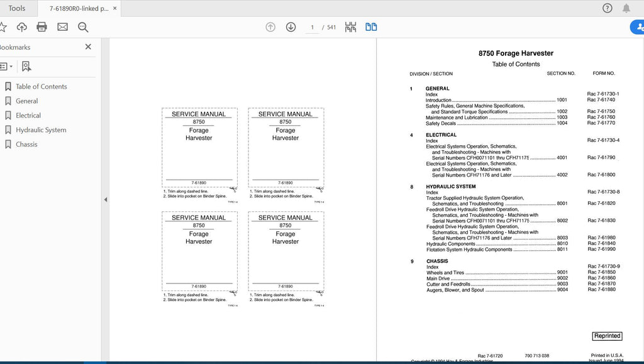Click the Chassis bookmark ribbon icon

pos(8,145)
